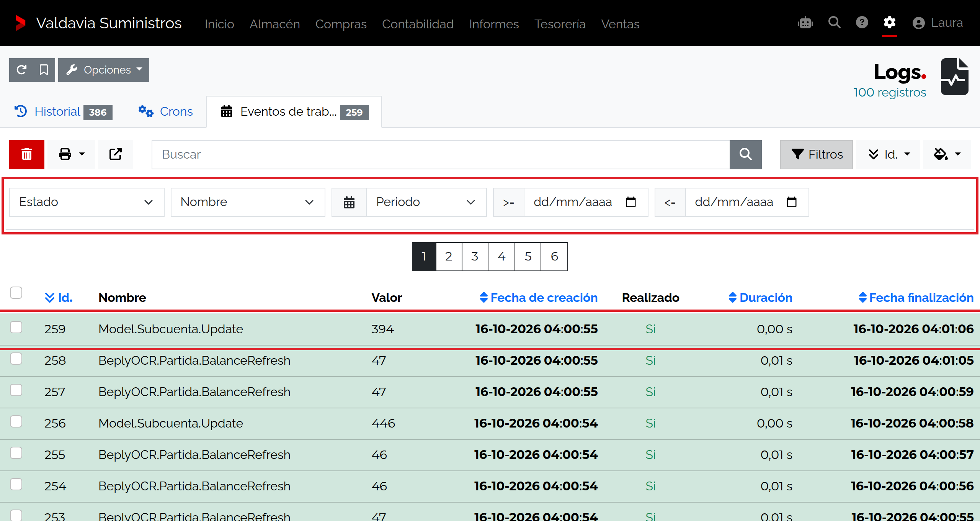Open the Estado filter dropdown
The width and height of the screenshot is (980, 521).
[87, 202]
